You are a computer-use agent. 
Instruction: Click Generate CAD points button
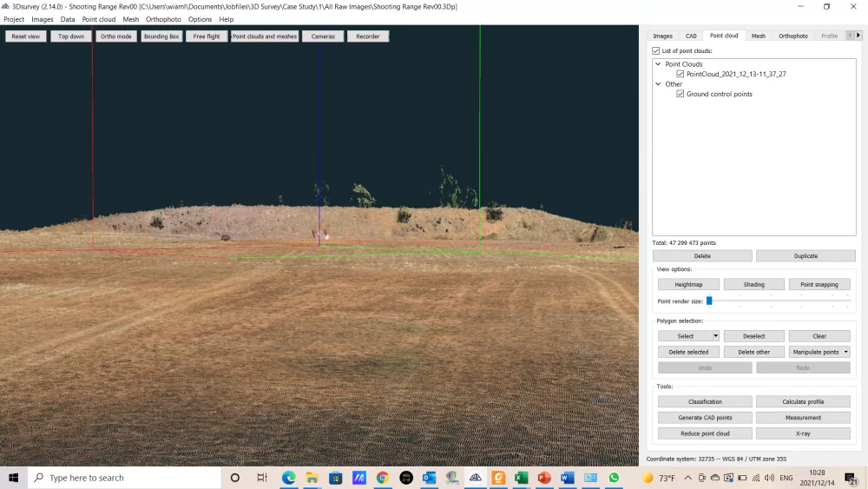705,418
